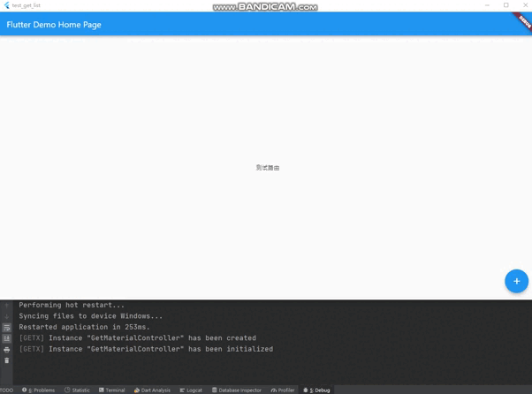This screenshot has height=394, width=532.
Task: Maximize the test_get_list window
Action: 506,5
